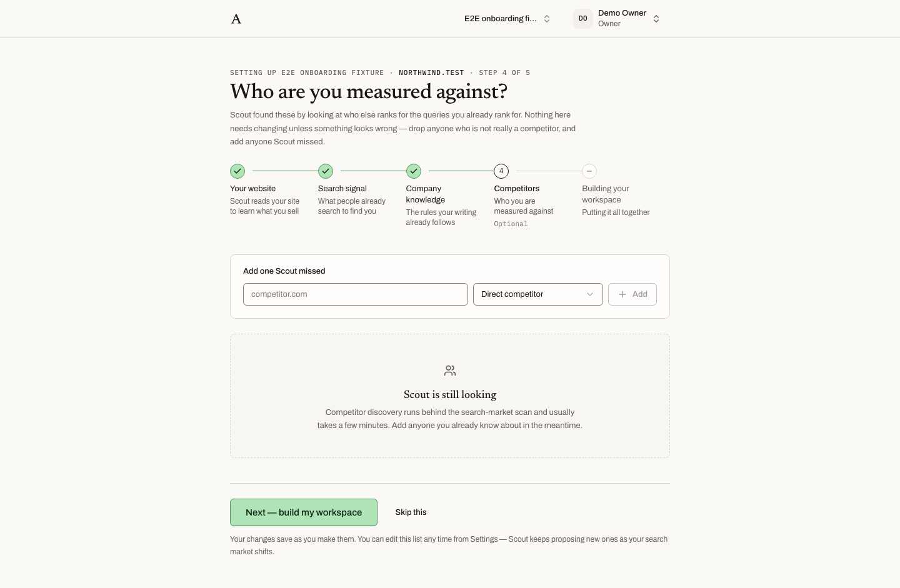Click the step 4 circle for Competitors
The image size is (900, 588).
pyautogui.click(x=501, y=171)
